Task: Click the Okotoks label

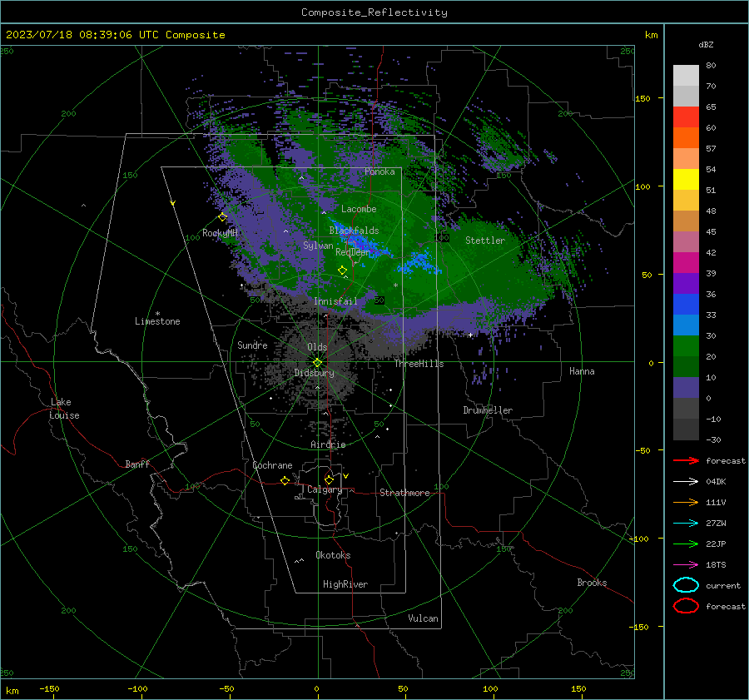Action: tap(333, 555)
